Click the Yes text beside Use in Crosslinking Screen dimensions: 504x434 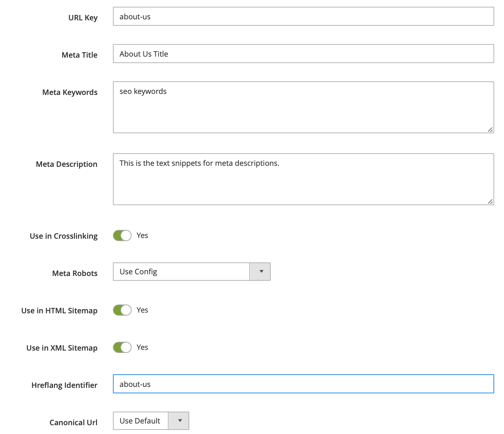pyautogui.click(x=142, y=235)
